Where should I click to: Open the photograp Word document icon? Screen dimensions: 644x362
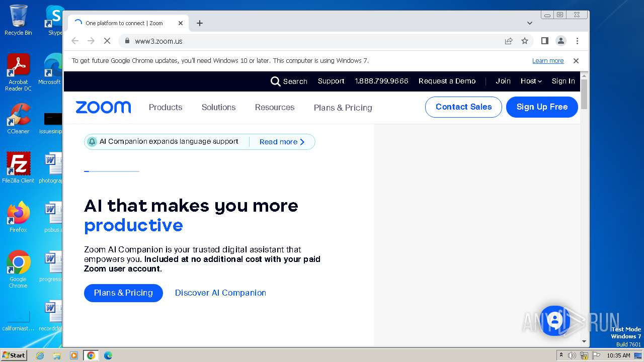point(51,168)
